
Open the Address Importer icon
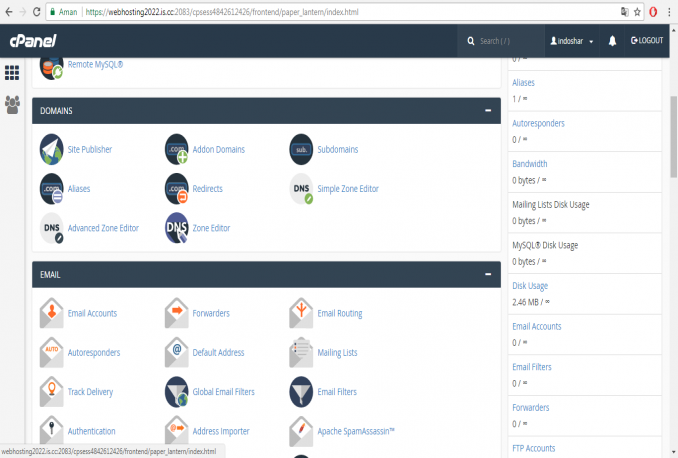[176, 431]
